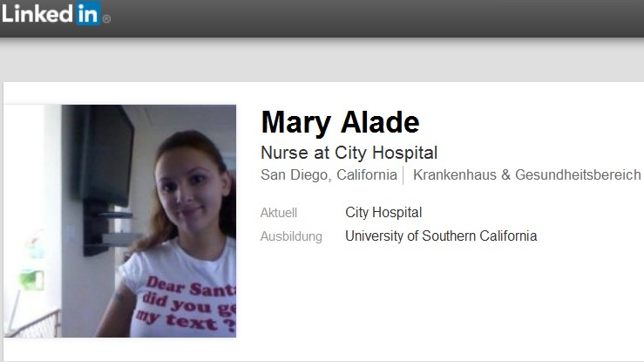644x362 pixels.
Task: Click the blue "in" square of the logo
Action: [87, 14]
